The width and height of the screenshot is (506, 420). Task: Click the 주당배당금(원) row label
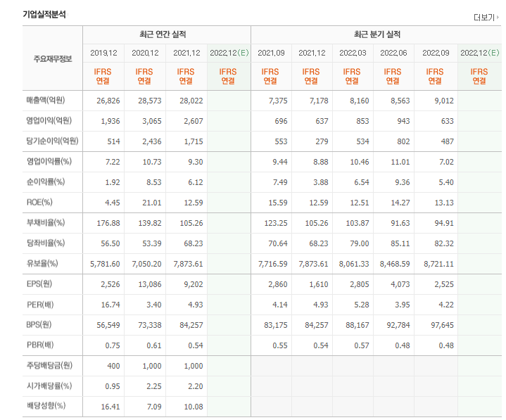click(49, 366)
